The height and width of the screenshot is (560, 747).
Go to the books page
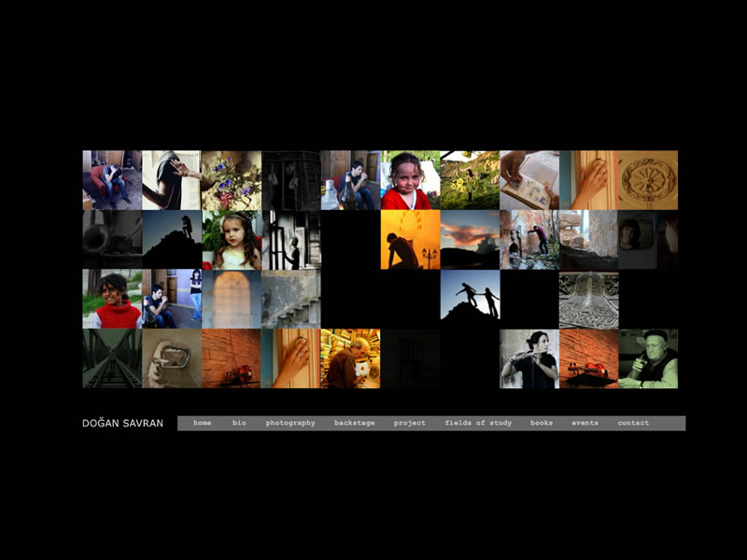coord(542,423)
